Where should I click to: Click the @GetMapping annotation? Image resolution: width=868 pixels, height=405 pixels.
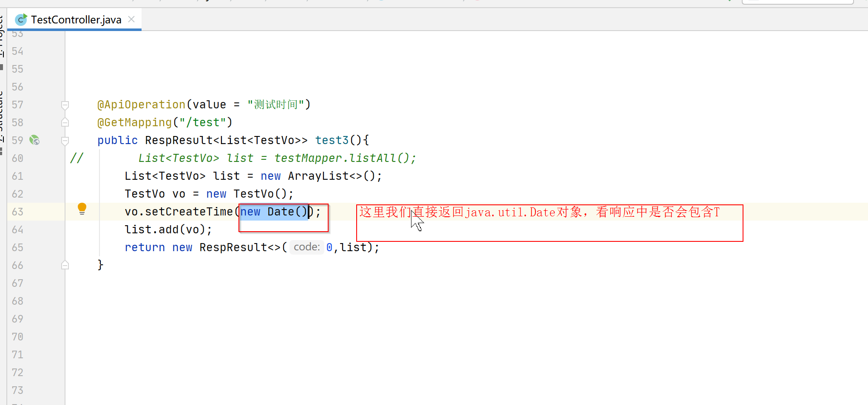(134, 122)
